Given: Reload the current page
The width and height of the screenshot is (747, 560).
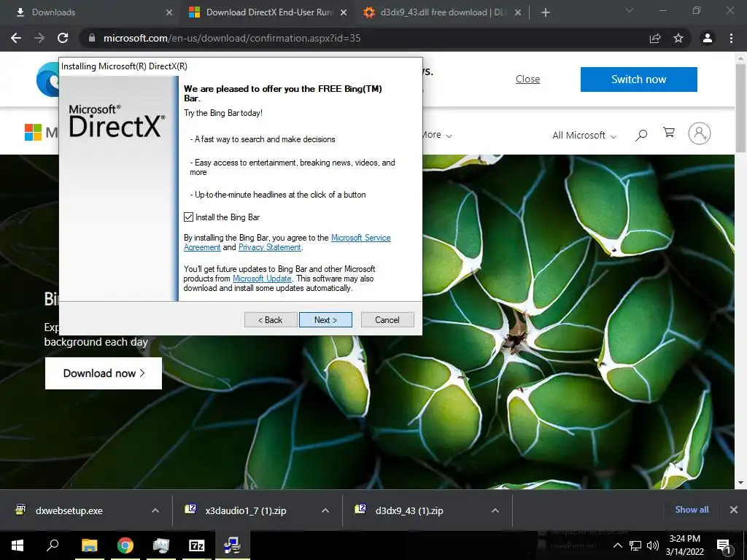Looking at the screenshot, I should (63, 38).
